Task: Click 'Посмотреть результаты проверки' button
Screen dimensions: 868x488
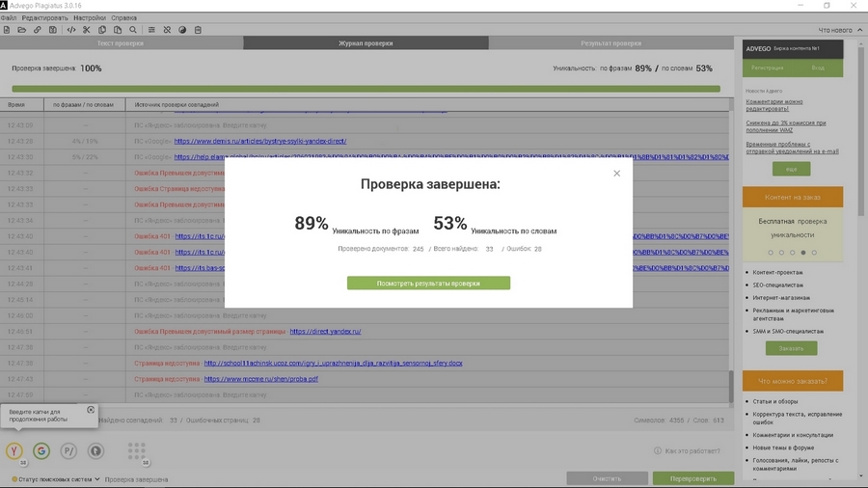Action: (x=428, y=284)
